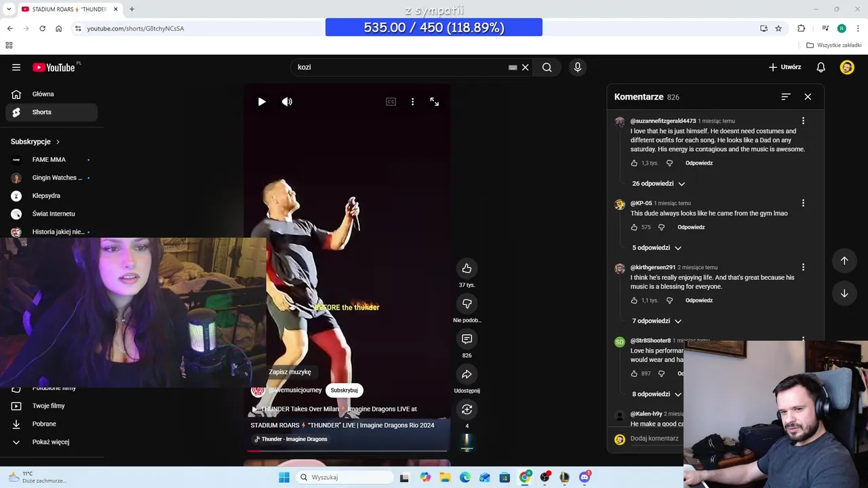Click the Dodaj komentarz field

click(x=655, y=439)
